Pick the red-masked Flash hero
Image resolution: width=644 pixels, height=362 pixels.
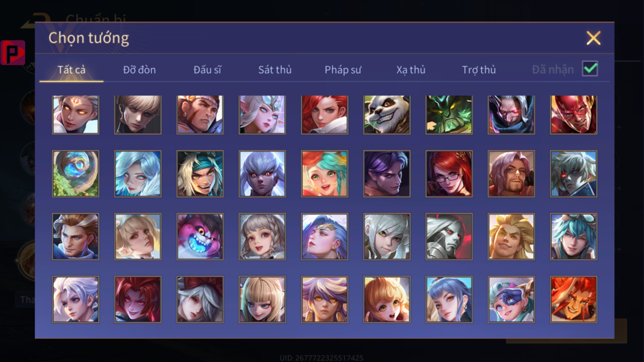pyautogui.click(x=573, y=115)
